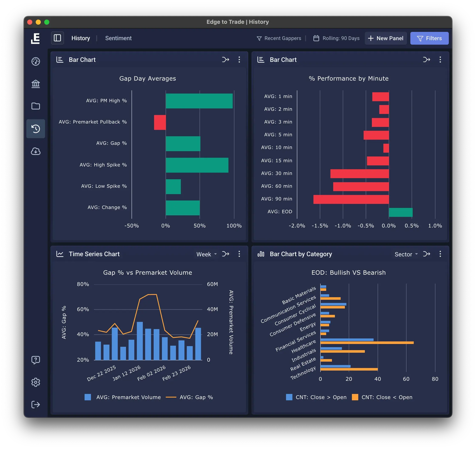Open Settings via the gear icon

(35, 382)
